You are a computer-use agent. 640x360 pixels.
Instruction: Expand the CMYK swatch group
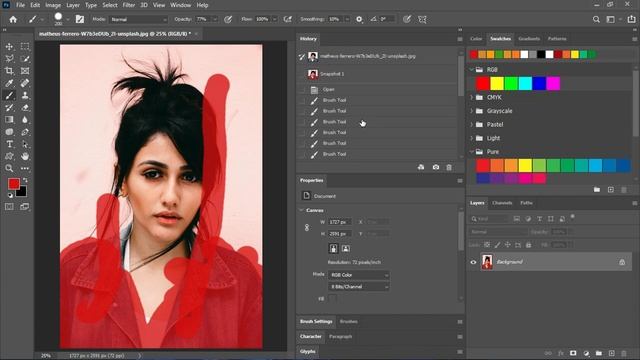pyautogui.click(x=472, y=97)
